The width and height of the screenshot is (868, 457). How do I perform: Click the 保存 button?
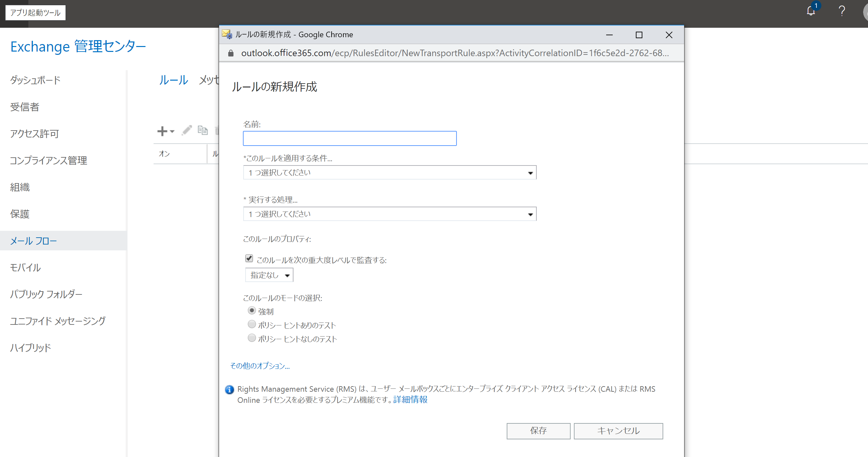point(538,431)
